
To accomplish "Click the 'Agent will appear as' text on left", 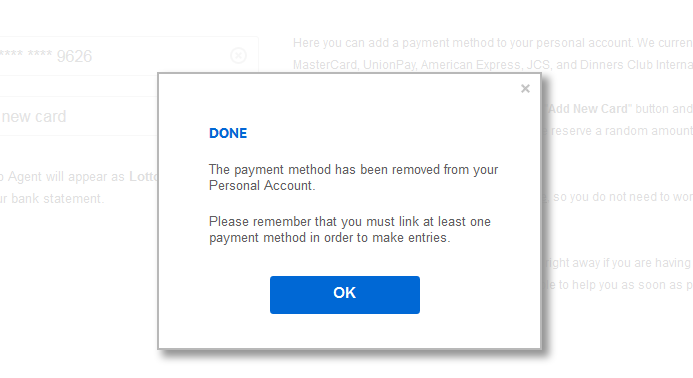I will click(66, 177).
